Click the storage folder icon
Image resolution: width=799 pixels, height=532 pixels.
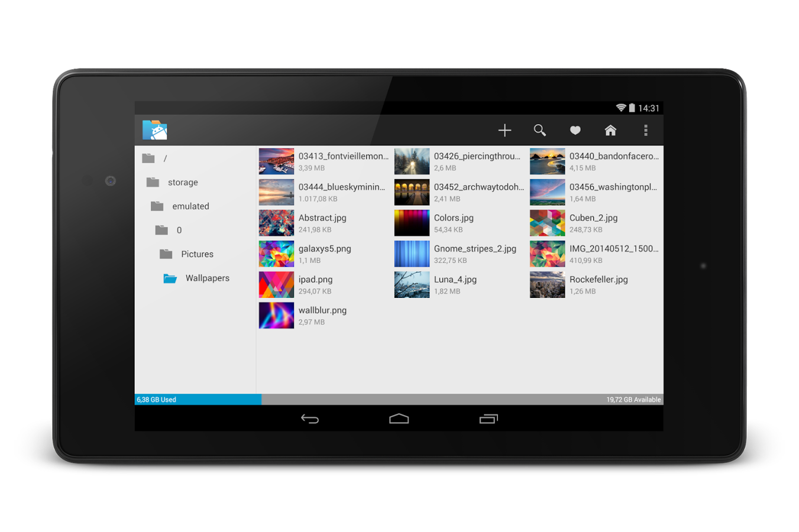coord(153,182)
